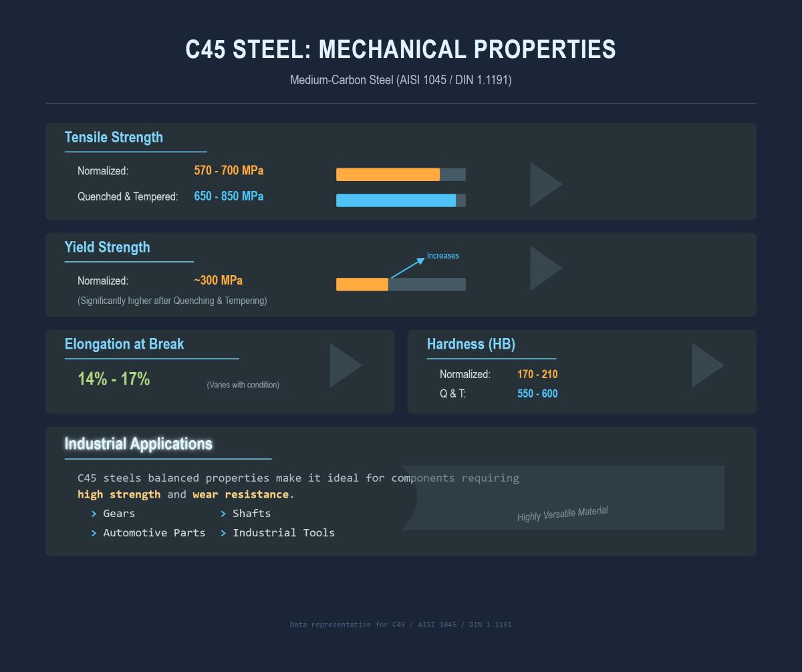Expand the Tensile Strength section
This screenshot has width=802, height=672.
(114, 138)
